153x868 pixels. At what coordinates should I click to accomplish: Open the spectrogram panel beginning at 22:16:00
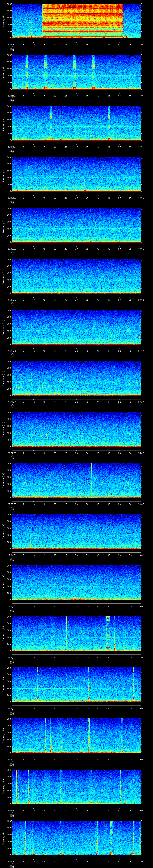coord(76,123)
